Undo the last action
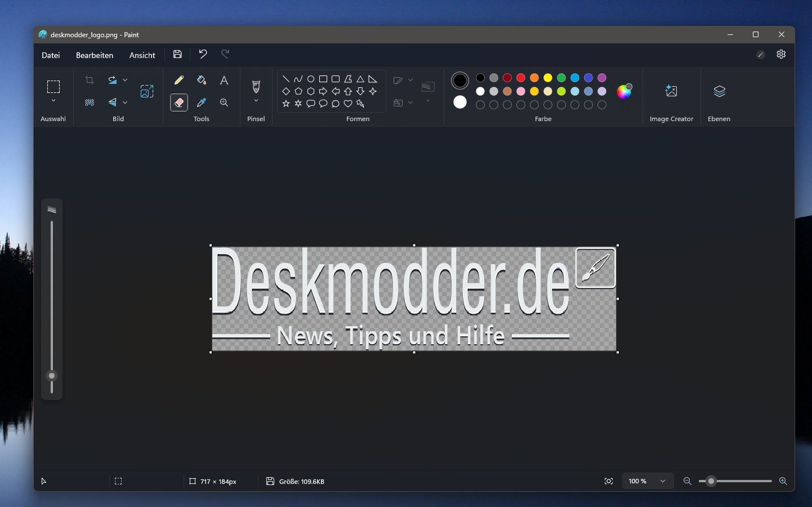Viewport: 812px width, 507px height. [203, 54]
